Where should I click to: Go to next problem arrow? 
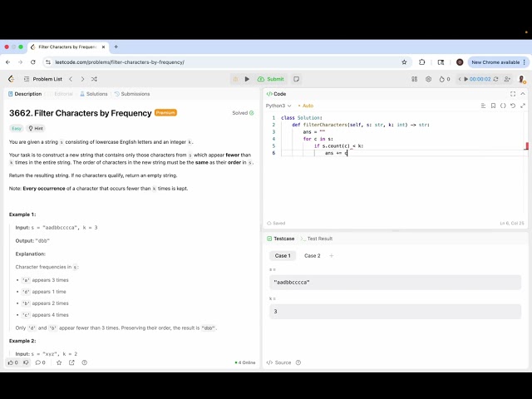coord(82,79)
